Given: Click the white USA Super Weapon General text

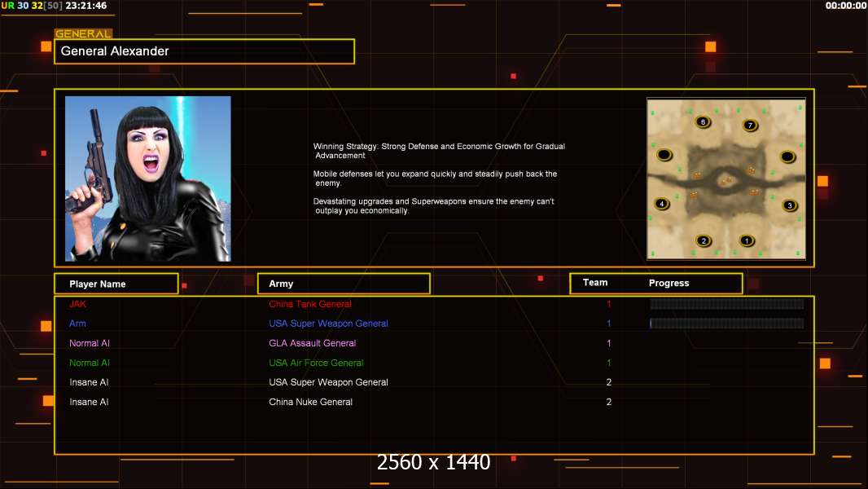Looking at the screenshot, I should point(328,382).
